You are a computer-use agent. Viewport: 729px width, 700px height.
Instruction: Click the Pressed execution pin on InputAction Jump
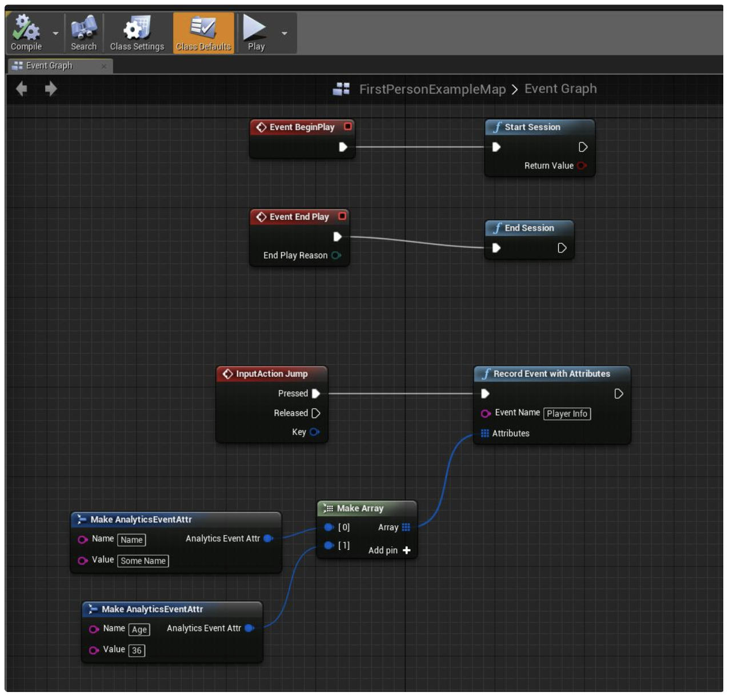(x=316, y=393)
